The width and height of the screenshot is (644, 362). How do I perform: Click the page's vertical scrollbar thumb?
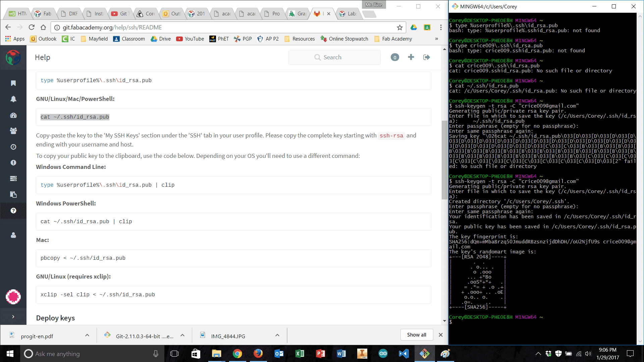(x=444, y=159)
